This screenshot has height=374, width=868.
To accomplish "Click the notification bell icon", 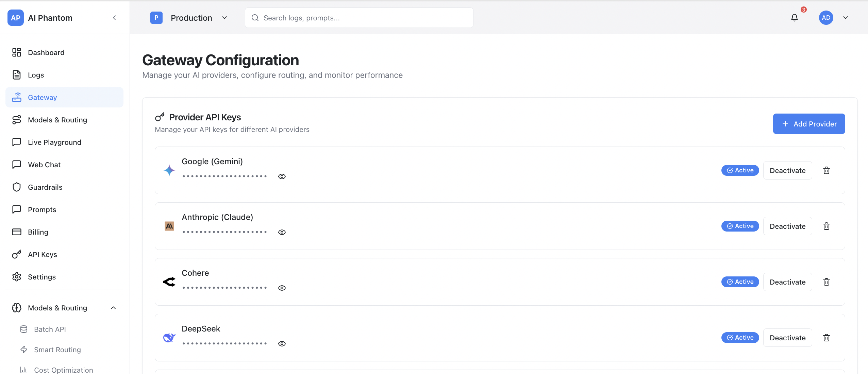I will tap(794, 18).
